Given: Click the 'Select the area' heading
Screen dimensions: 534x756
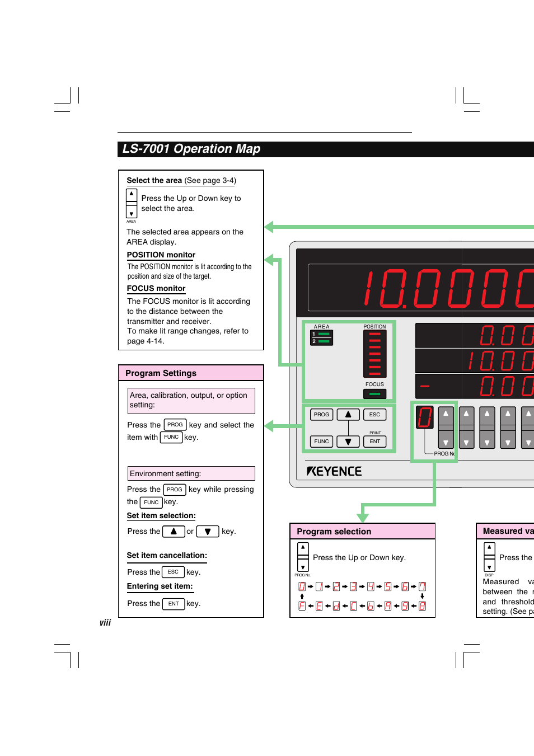Looking at the screenshot, I should tap(154, 181).
